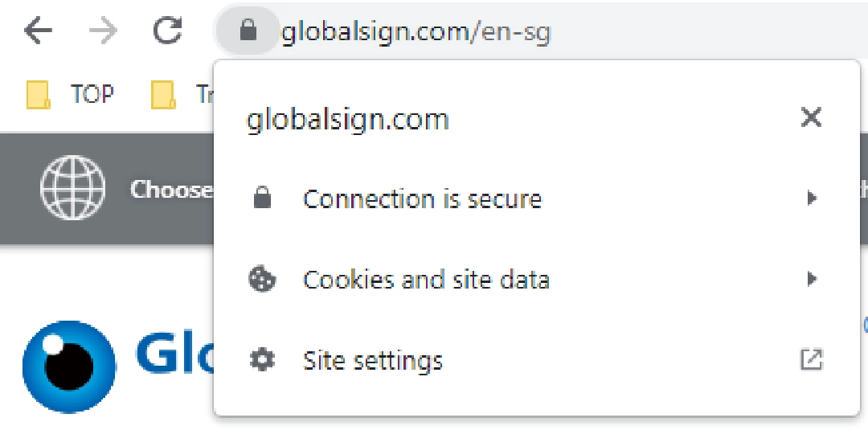Click the lock icon beside Connection is secure
Image resolution: width=868 pixels, height=430 pixels.
(262, 199)
